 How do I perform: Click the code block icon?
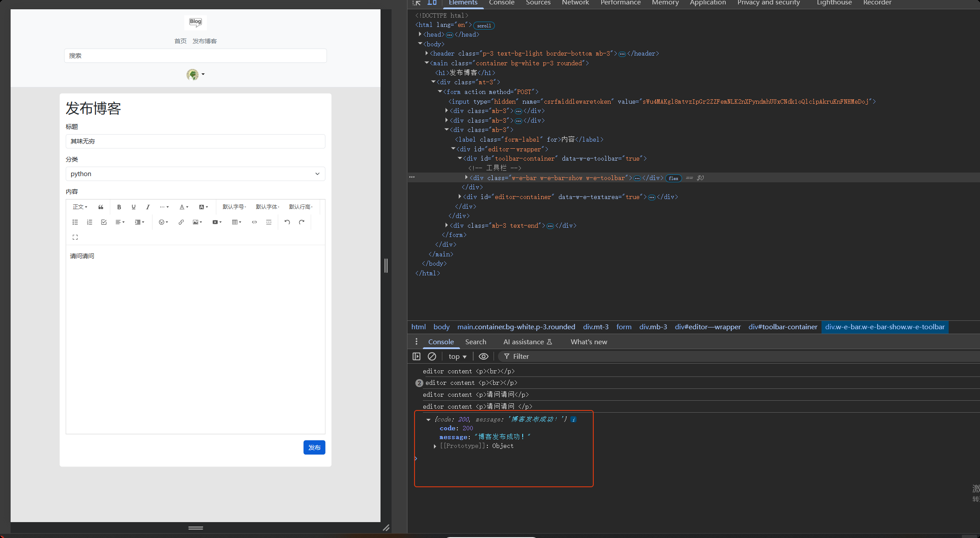(254, 222)
